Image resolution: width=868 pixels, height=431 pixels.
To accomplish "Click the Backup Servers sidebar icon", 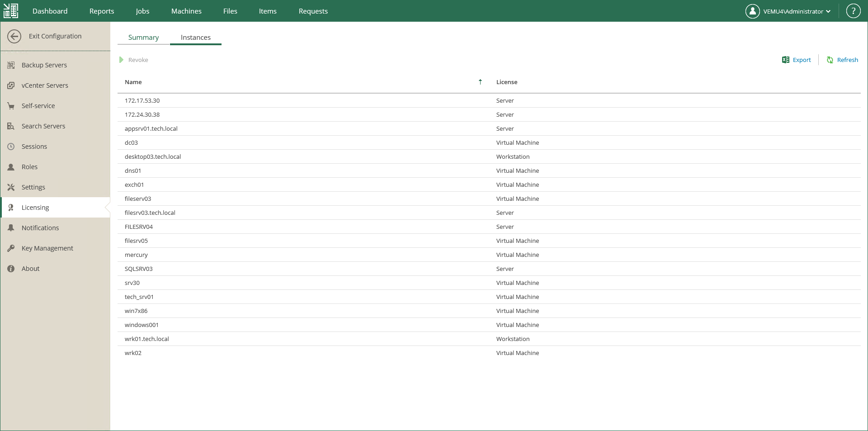I will [11, 65].
